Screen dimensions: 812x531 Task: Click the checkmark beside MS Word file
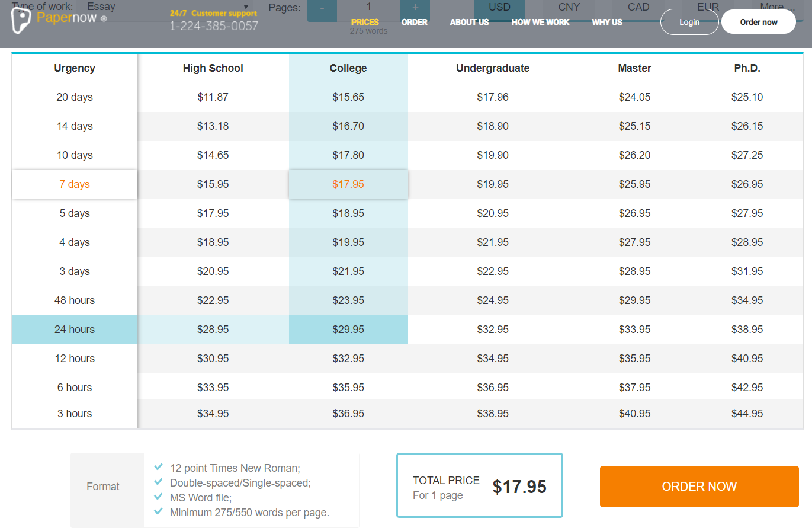[158, 497]
